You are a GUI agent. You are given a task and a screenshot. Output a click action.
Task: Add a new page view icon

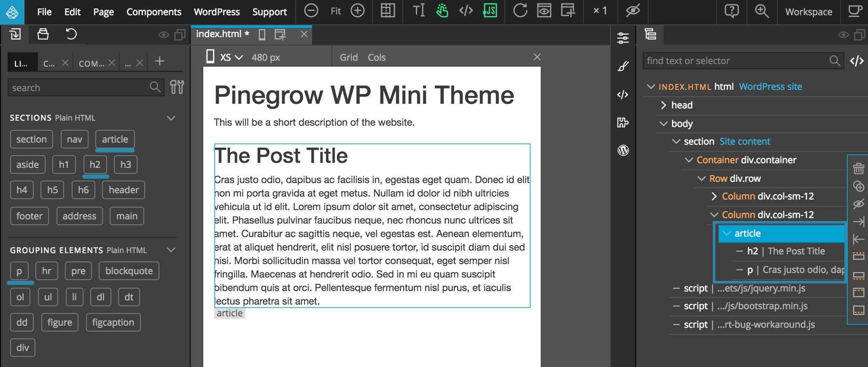(x=568, y=11)
